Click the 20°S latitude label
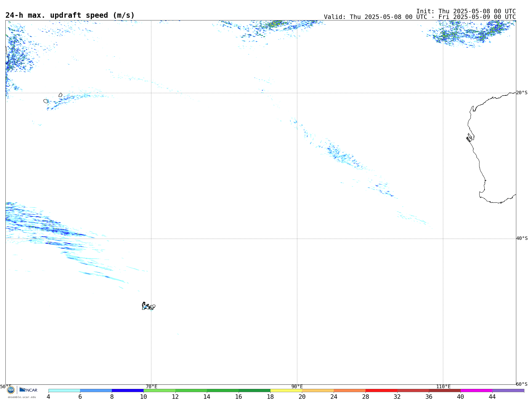This screenshot has height=400, width=532. (522, 93)
